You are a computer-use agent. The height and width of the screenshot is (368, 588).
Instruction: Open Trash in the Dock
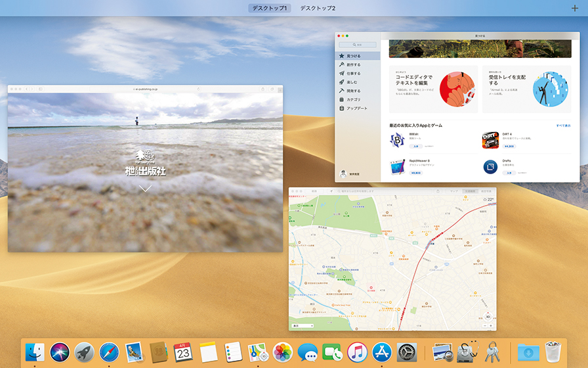(555, 352)
